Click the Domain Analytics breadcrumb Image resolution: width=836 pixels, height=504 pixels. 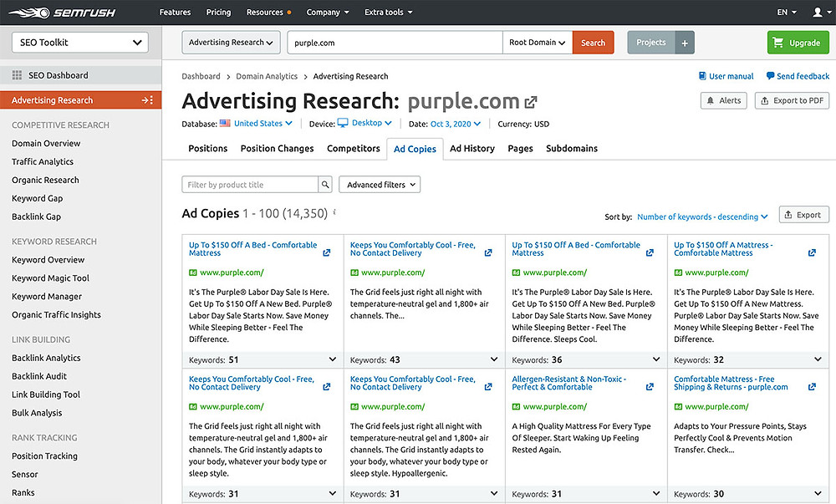coord(267,76)
